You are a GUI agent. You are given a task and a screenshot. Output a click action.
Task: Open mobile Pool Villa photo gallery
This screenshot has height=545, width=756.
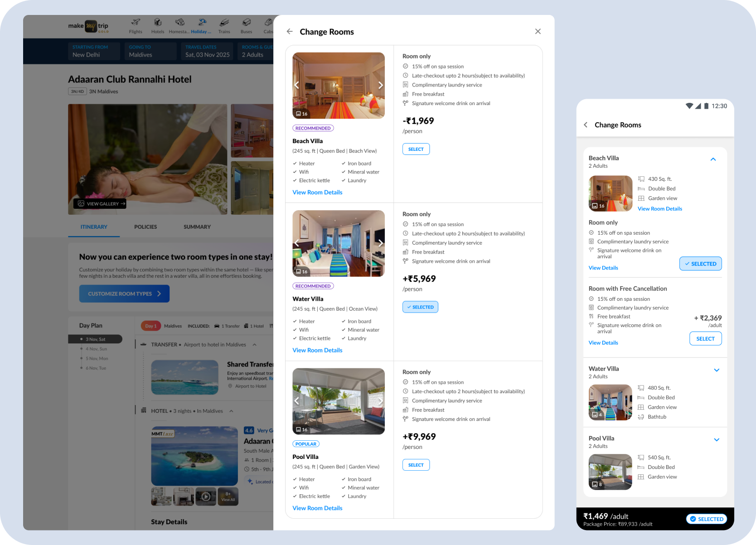click(x=611, y=472)
